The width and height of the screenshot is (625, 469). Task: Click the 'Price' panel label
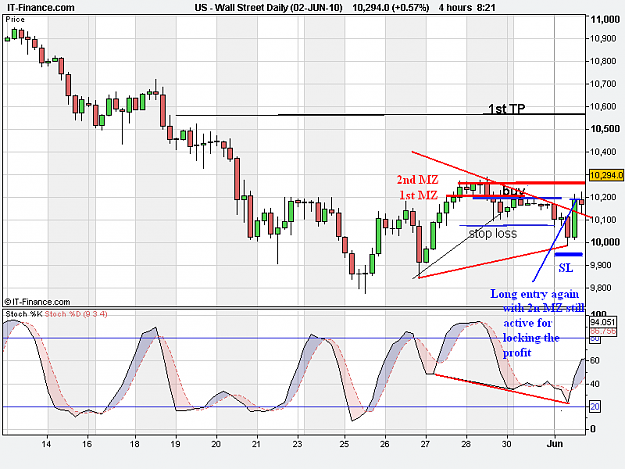[x=15, y=20]
